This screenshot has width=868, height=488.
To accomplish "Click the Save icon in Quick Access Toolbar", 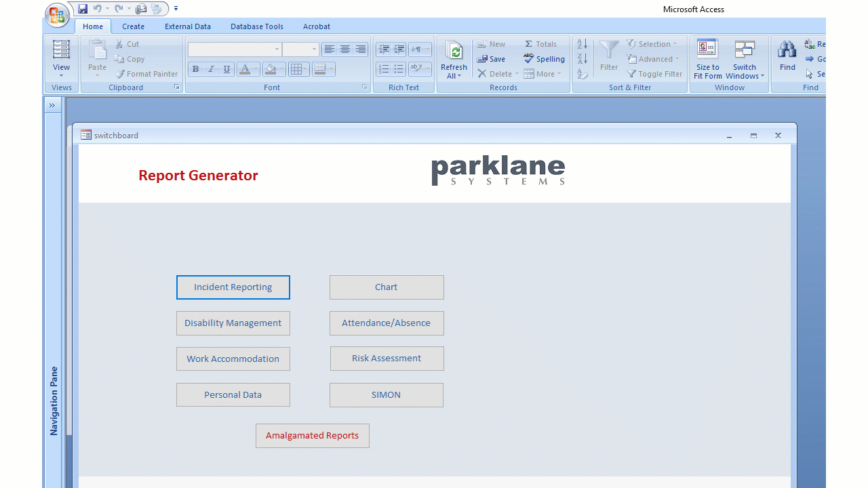I will click(83, 9).
